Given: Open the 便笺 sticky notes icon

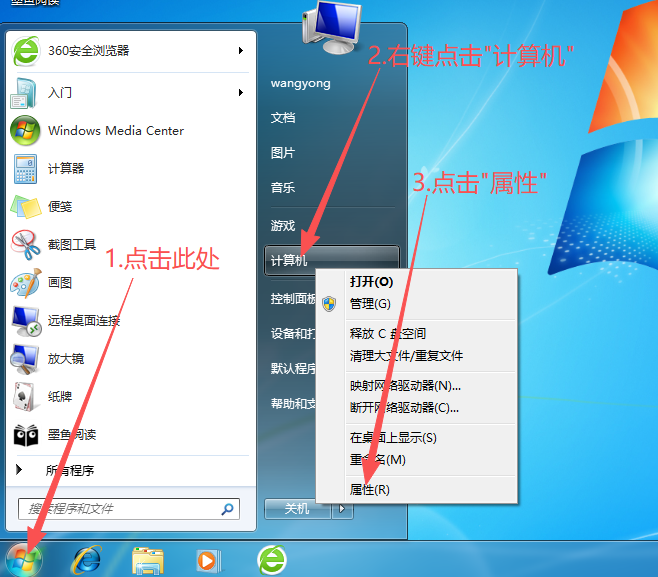Looking at the screenshot, I should (x=26, y=206).
